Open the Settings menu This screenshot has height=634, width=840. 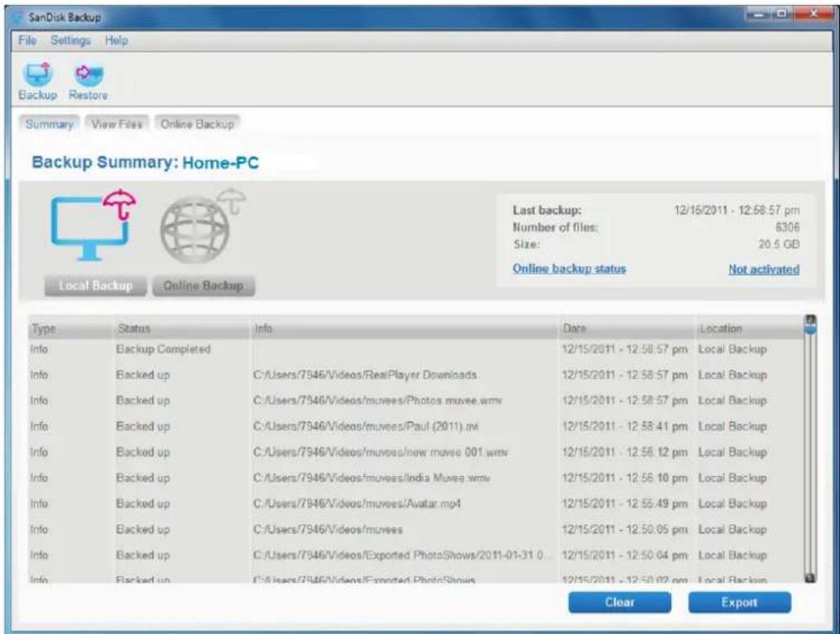point(71,41)
